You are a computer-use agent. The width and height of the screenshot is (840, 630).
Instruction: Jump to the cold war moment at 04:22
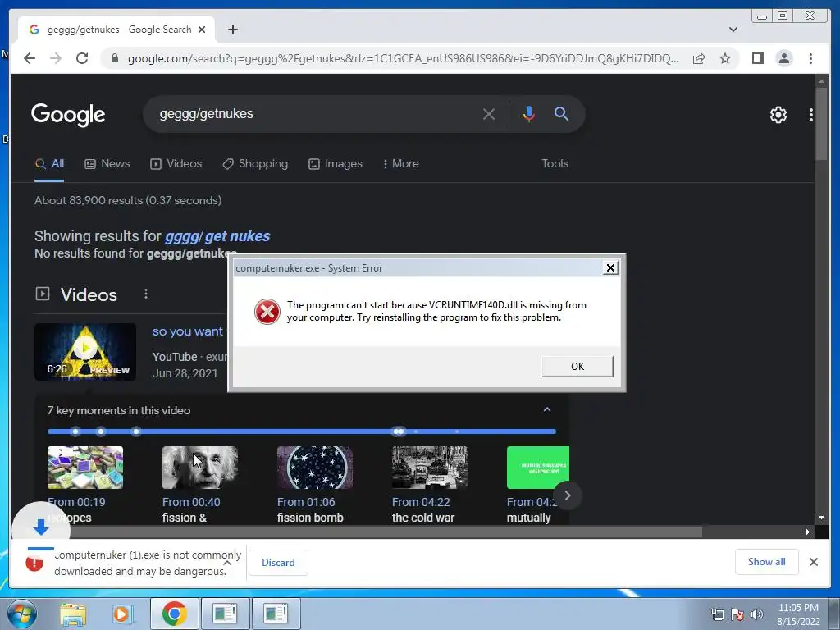coord(430,467)
